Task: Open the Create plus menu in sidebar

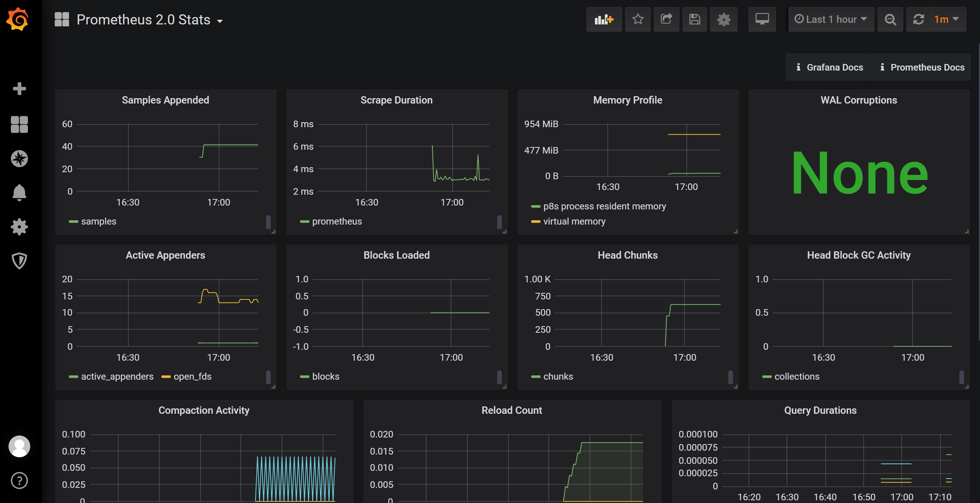Action: pos(19,89)
